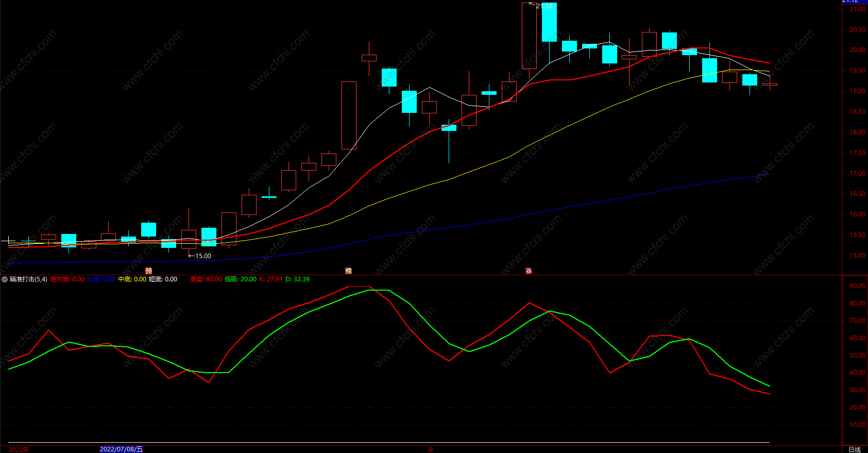Screen dimensions: 868x453
Task: Select the 大底: 0.00 readout
Action: [101, 279]
